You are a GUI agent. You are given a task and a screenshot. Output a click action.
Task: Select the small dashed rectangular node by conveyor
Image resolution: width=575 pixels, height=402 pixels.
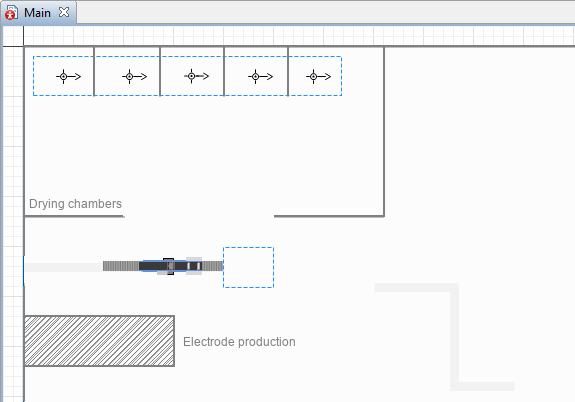click(x=248, y=267)
